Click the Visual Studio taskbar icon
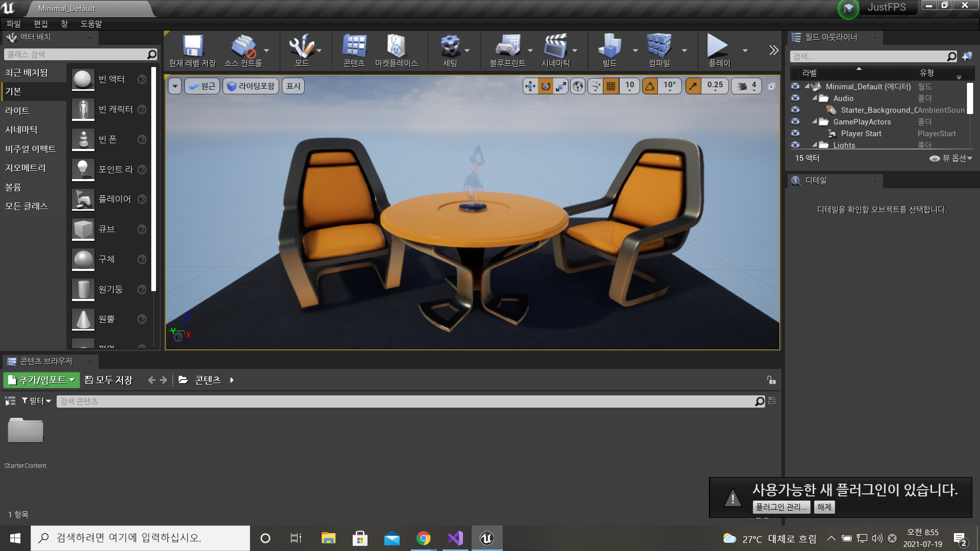The height and width of the screenshot is (551, 980). [455, 538]
